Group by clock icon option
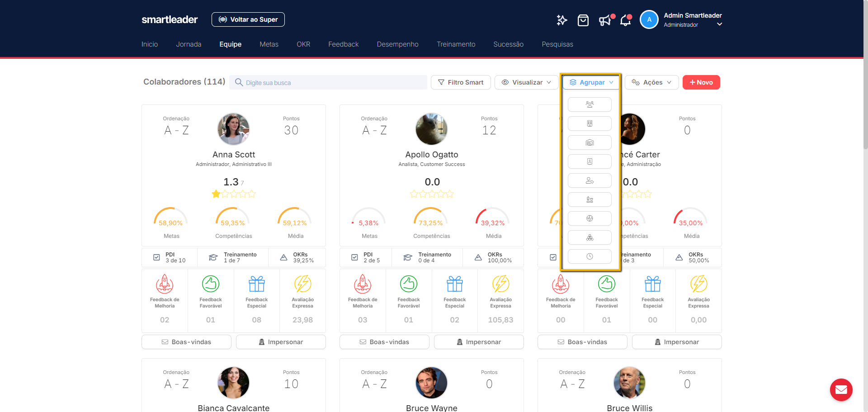This screenshot has width=868, height=412. coord(590,256)
